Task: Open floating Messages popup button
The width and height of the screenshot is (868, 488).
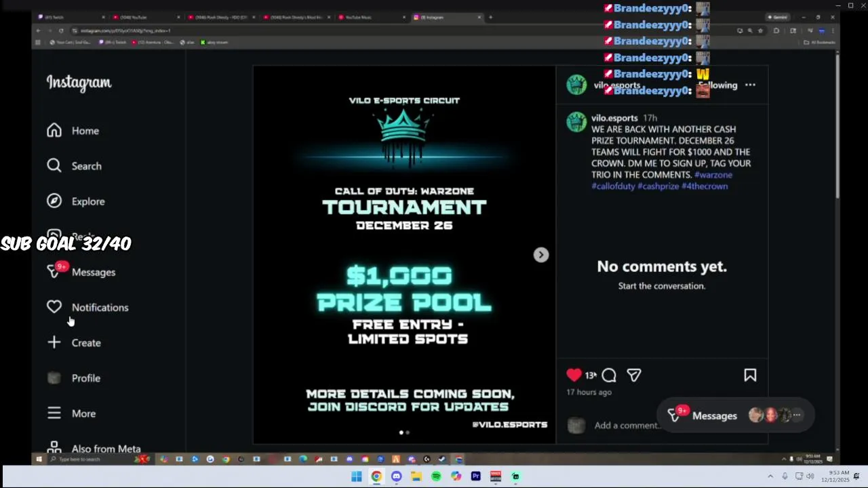Action: [x=735, y=415]
